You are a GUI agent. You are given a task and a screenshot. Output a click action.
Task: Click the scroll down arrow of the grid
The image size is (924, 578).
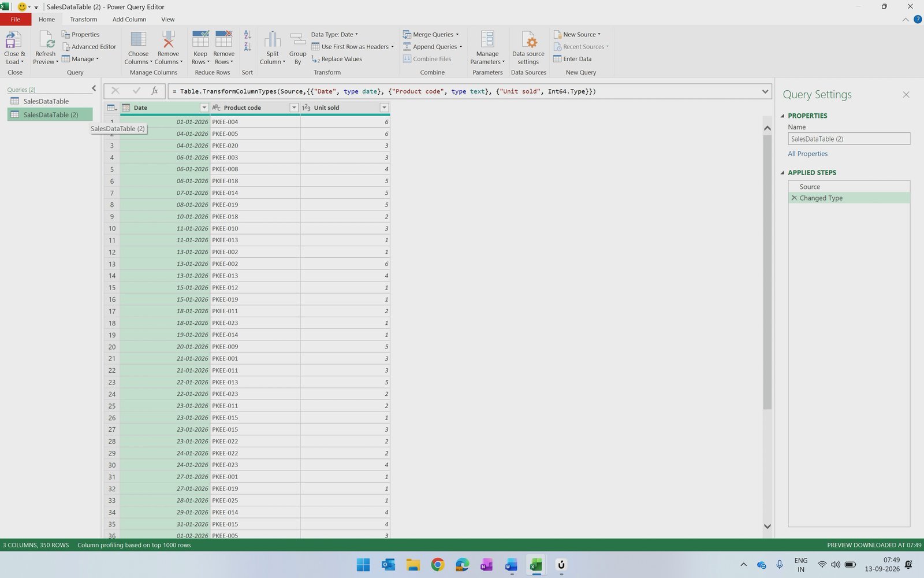point(767,526)
